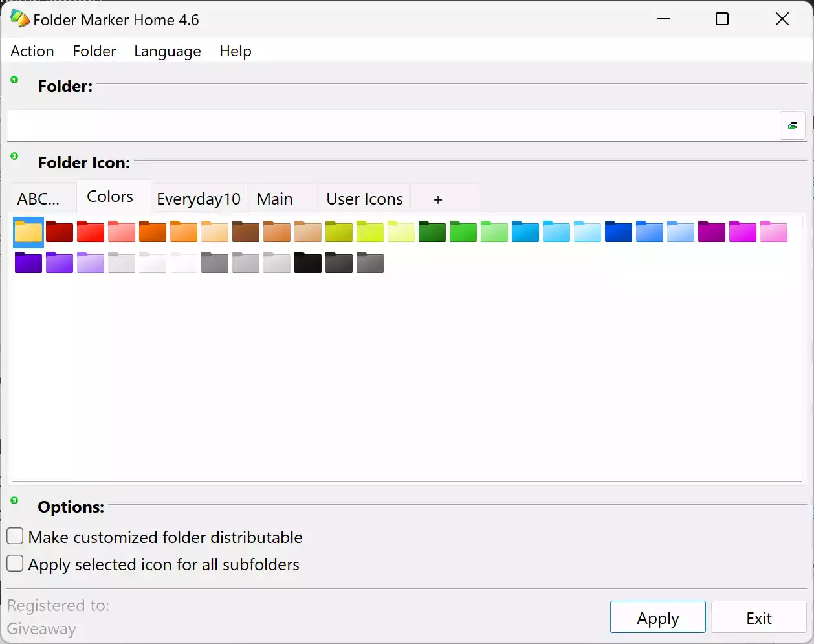
Task: Maximize the Folder Marker window
Action: pos(722,19)
